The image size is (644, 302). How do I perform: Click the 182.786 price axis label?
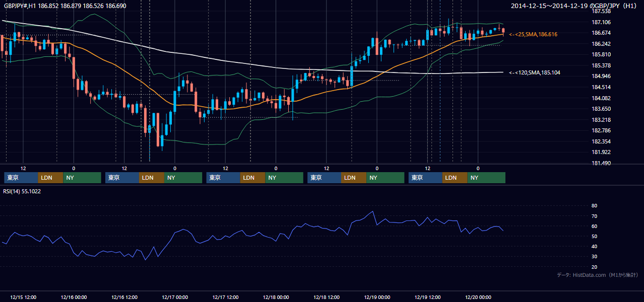(x=601, y=130)
